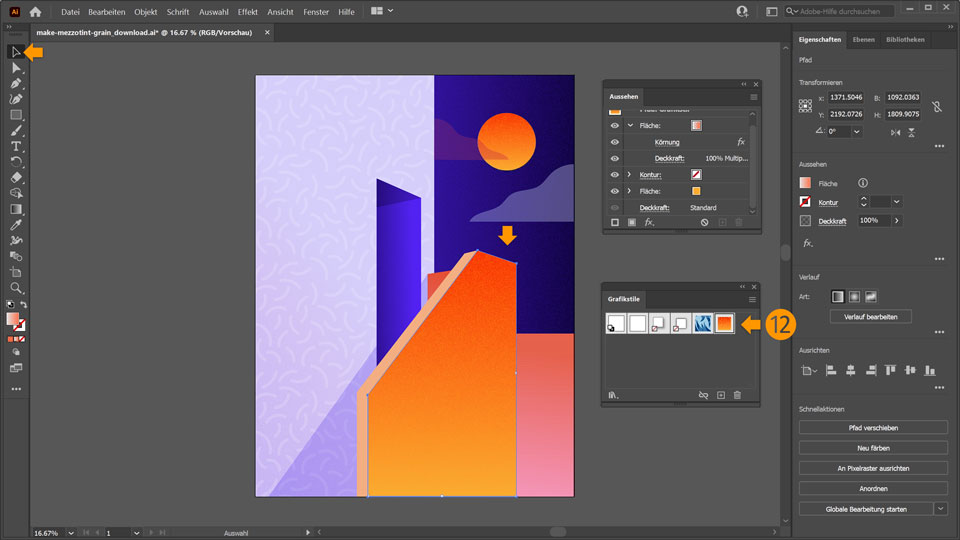960x540 pixels.
Task: Switch to the Ebenen tab
Action: pyautogui.click(x=863, y=40)
